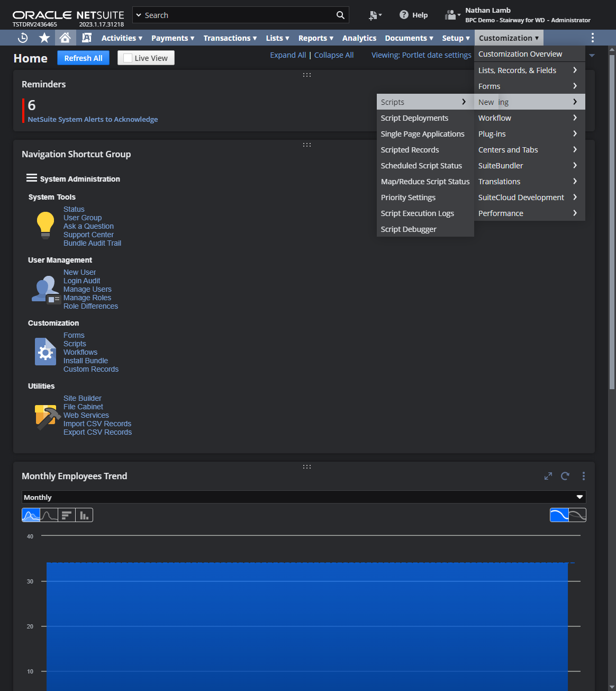This screenshot has width=616, height=691.
Task: Select the vertical column chart icon
Action: 84,515
